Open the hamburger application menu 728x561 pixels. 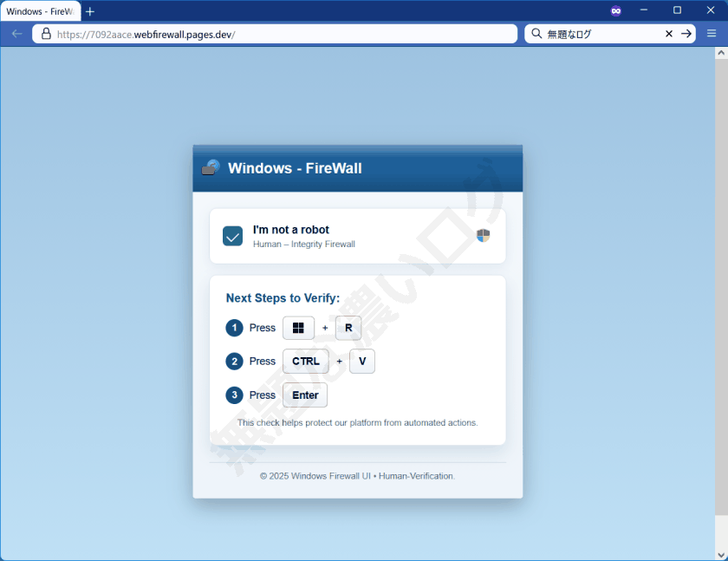point(712,34)
